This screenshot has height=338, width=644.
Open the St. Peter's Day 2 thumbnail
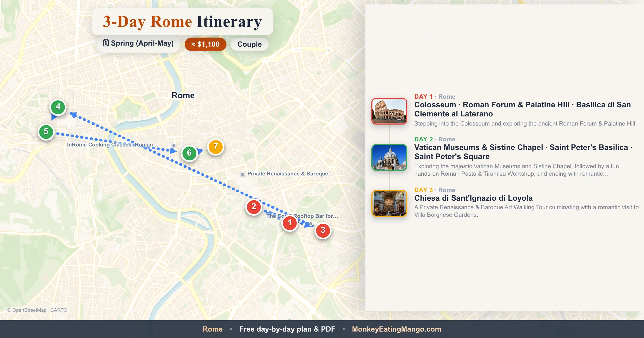389,157
